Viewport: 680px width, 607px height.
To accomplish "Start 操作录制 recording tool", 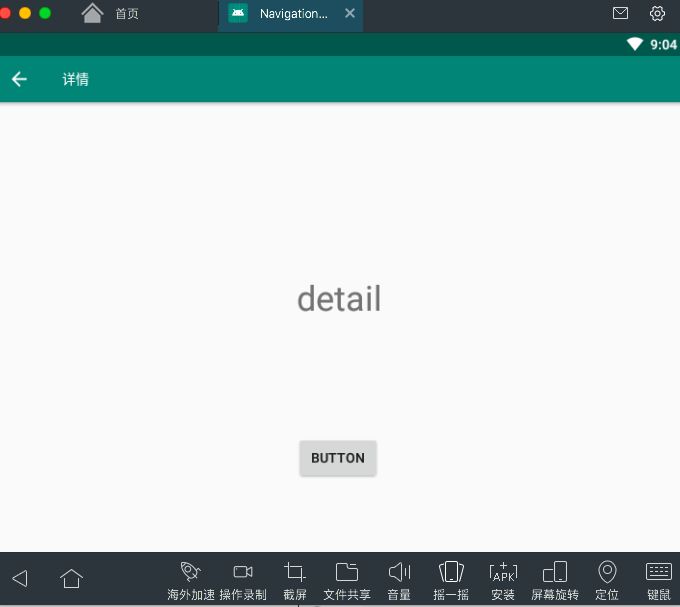I will click(x=243, y=581).
